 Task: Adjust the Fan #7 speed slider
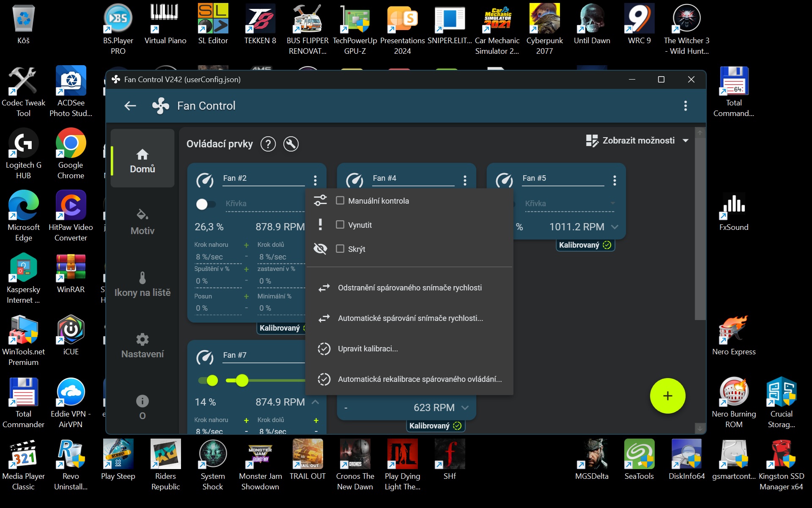tap(242, 381)
